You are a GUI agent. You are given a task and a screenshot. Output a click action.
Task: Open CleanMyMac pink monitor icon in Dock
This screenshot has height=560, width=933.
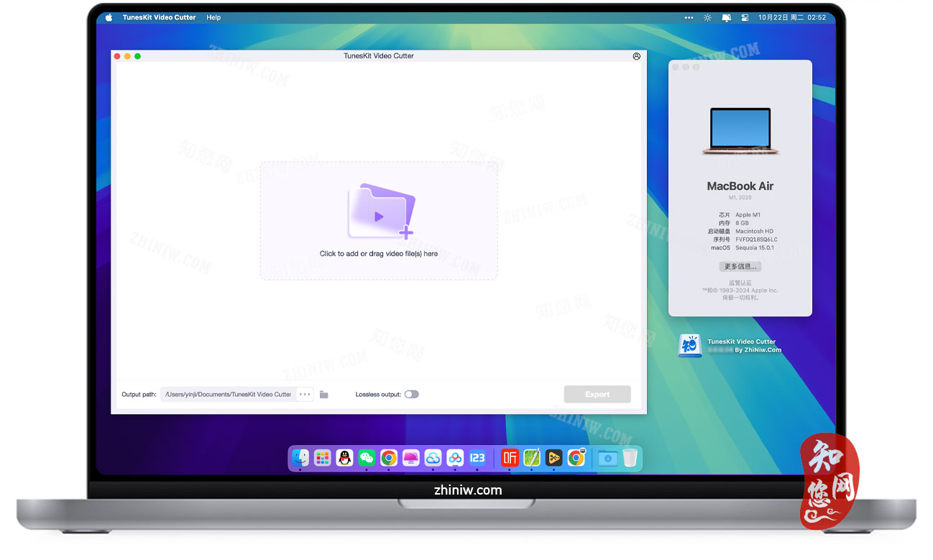(411, 458)
